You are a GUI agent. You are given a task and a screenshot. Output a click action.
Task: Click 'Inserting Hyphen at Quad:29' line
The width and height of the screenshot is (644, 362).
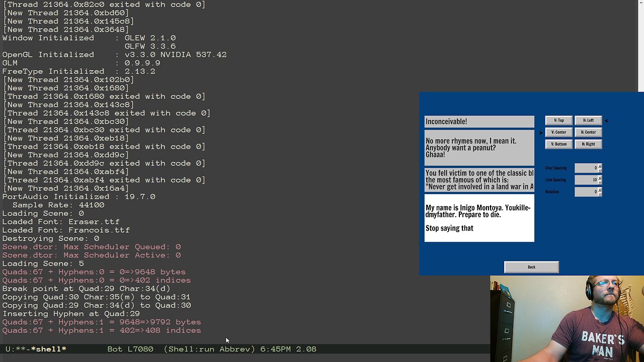(x=71, y=314)
